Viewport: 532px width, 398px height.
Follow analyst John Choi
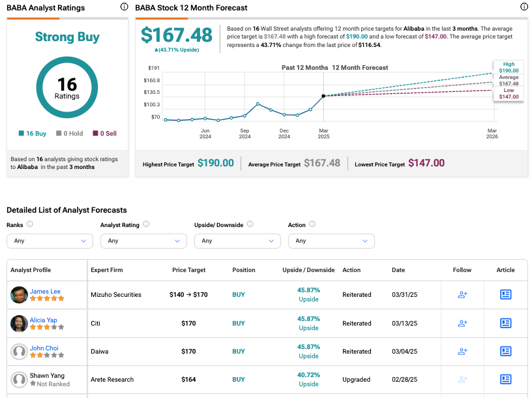click(462, 351)
